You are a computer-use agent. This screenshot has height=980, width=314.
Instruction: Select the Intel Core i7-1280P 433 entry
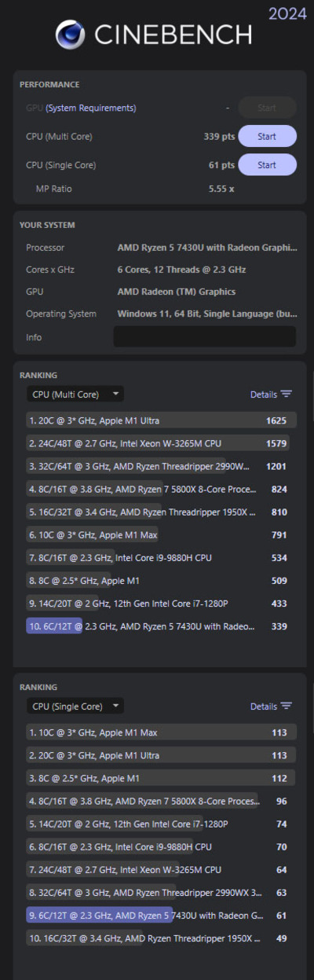point(161,604)
